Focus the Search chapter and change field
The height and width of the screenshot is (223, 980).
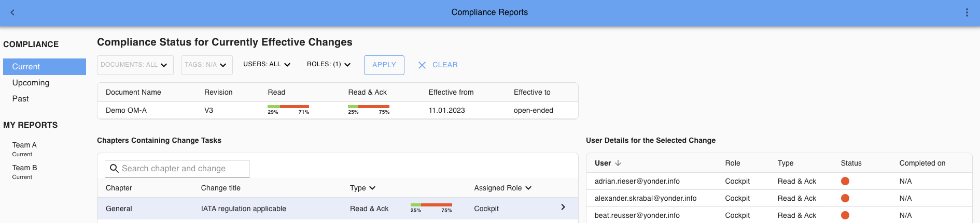[x=183, y=169]
